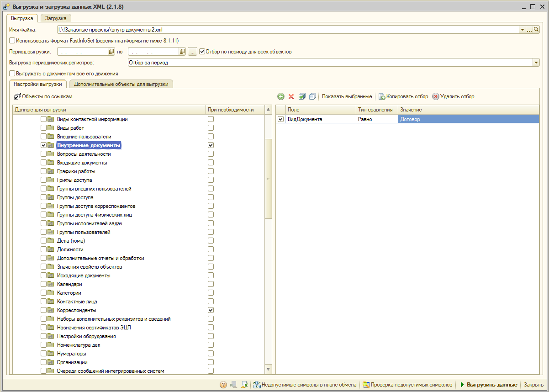
Task: Open Дополнительные объекты для выгрузки tab
Action: tap(121, 84)
